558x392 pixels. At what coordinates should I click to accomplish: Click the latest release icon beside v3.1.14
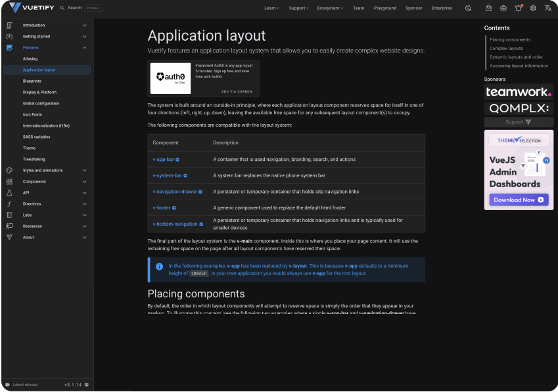[x=87, y=385]
